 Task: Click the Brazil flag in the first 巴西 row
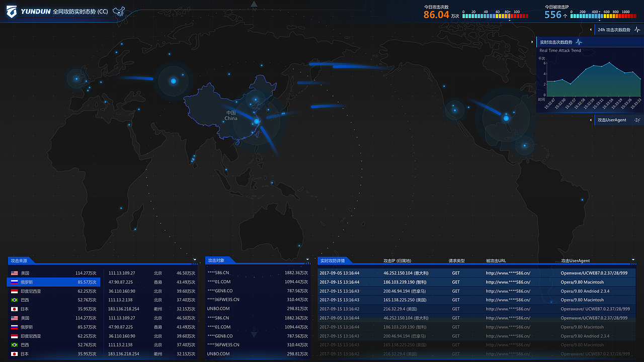[14, 300]
